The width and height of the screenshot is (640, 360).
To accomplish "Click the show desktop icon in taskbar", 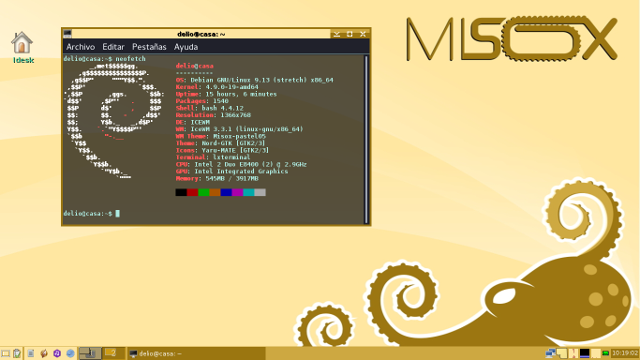I will click(5, 353).
